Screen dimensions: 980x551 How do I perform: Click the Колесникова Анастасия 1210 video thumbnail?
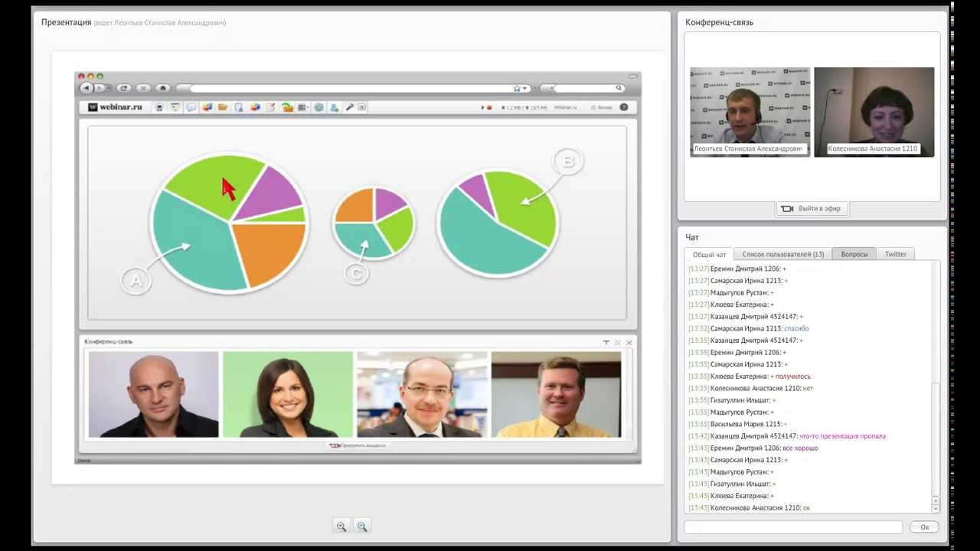874,112
